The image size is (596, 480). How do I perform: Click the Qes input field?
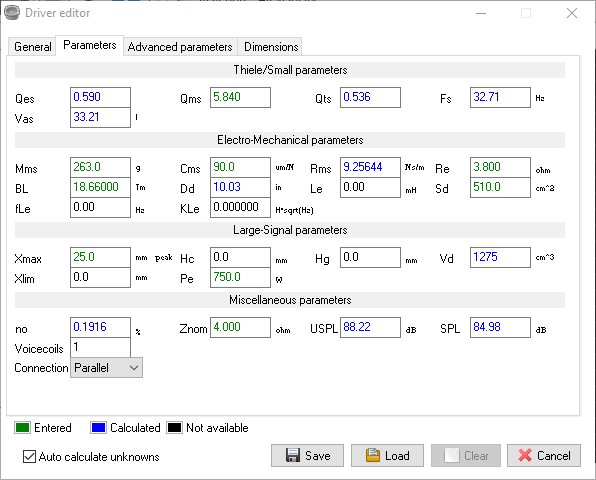coord(100,97)
